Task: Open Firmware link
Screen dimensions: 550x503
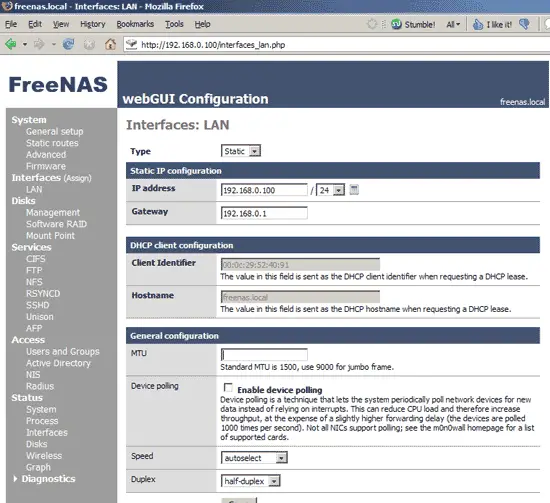Action: point(46,166)
